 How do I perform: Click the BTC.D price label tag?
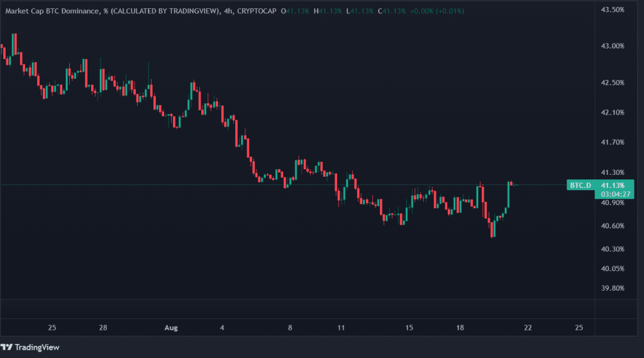(580, 185)
